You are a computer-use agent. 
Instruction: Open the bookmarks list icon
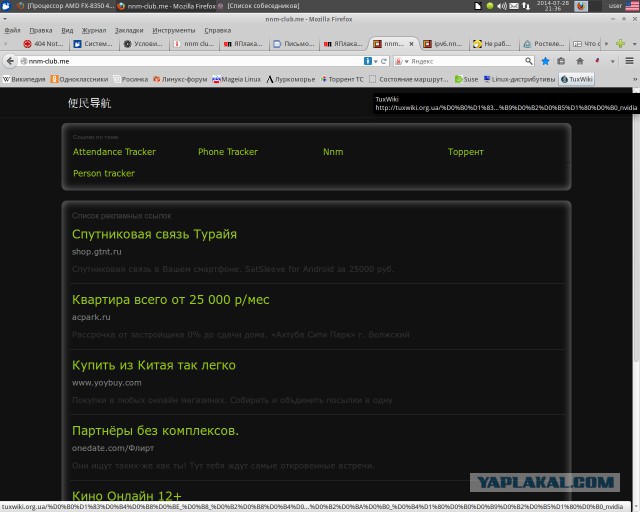[561, 61]
